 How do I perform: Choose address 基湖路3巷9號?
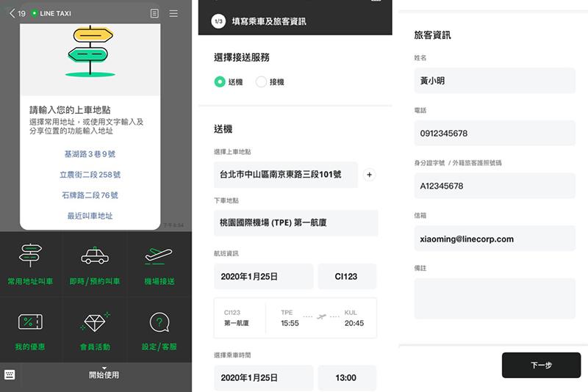click(x=90, y=154)
